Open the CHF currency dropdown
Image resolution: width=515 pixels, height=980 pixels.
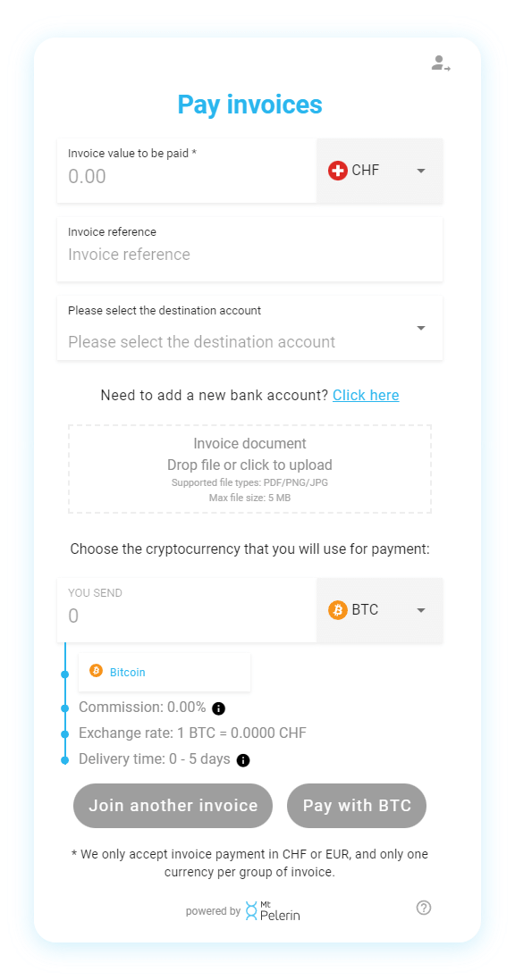tap(420, 170)
